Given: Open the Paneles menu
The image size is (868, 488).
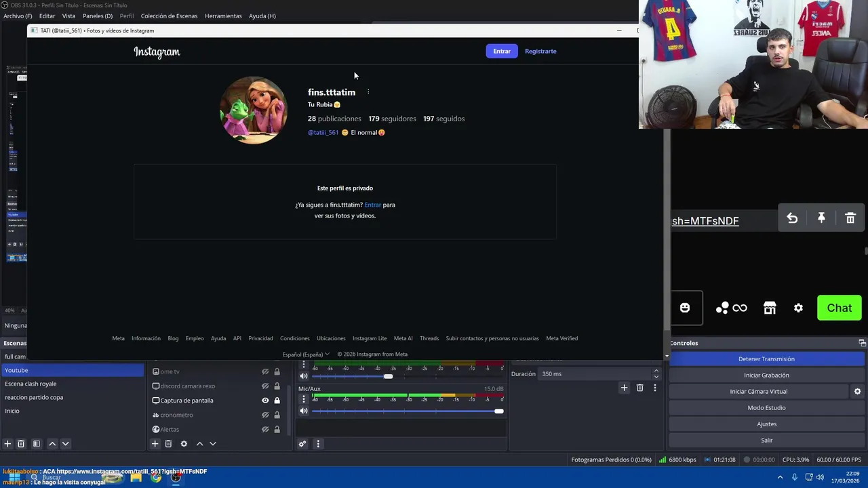Looking at the screenshot, I should coord(98,16).
